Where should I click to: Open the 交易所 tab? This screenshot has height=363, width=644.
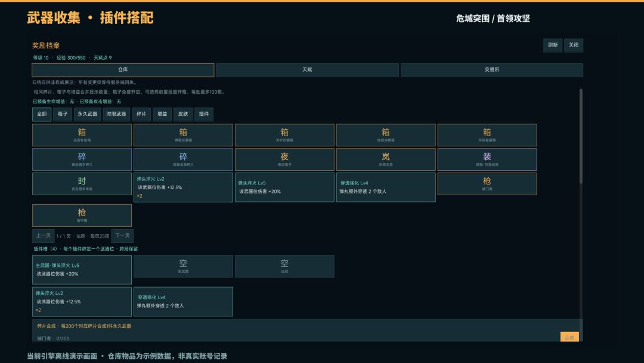point(491,70)
